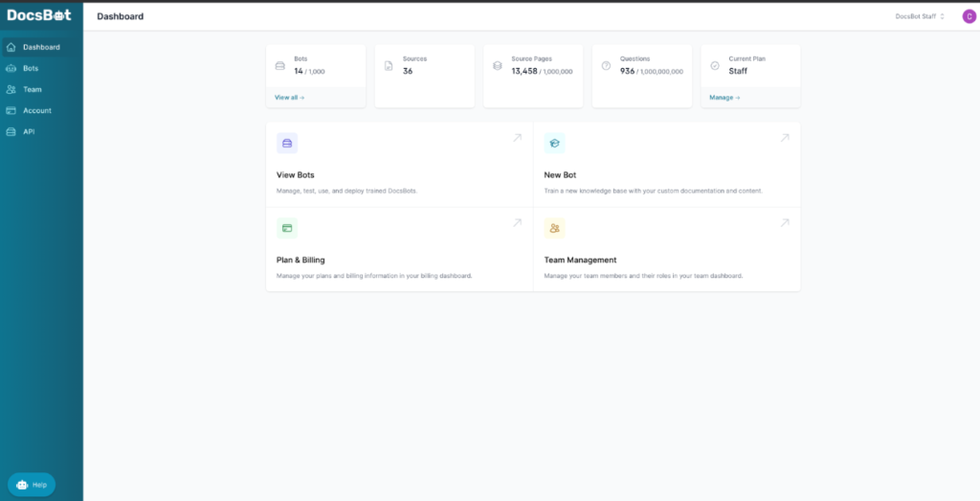Click the Questions label

pos(635,58)
